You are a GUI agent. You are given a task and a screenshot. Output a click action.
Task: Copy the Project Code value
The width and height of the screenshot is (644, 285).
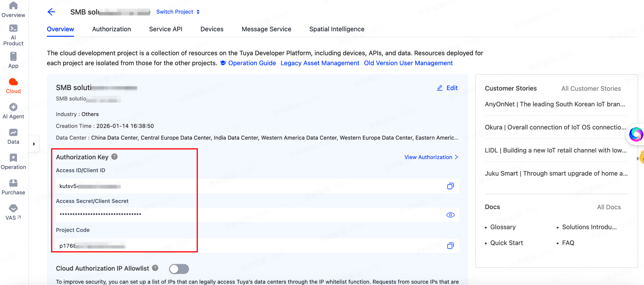450,246
